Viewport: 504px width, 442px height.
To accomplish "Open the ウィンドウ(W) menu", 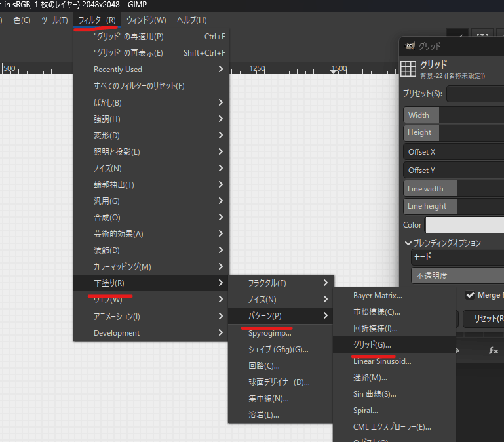I will [146, 20].
